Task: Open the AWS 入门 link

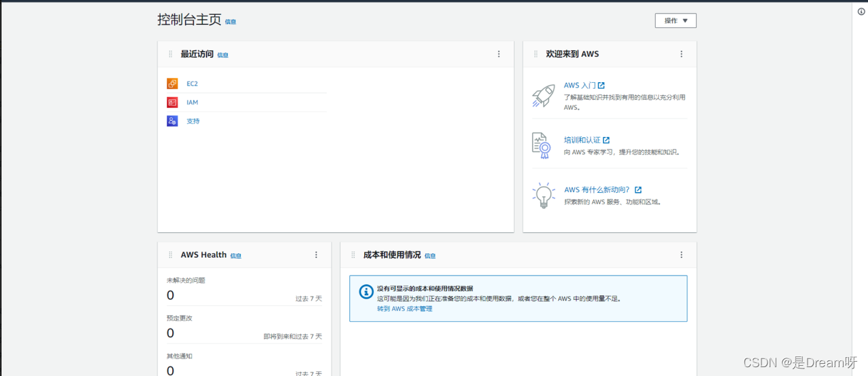Action: 584,86
